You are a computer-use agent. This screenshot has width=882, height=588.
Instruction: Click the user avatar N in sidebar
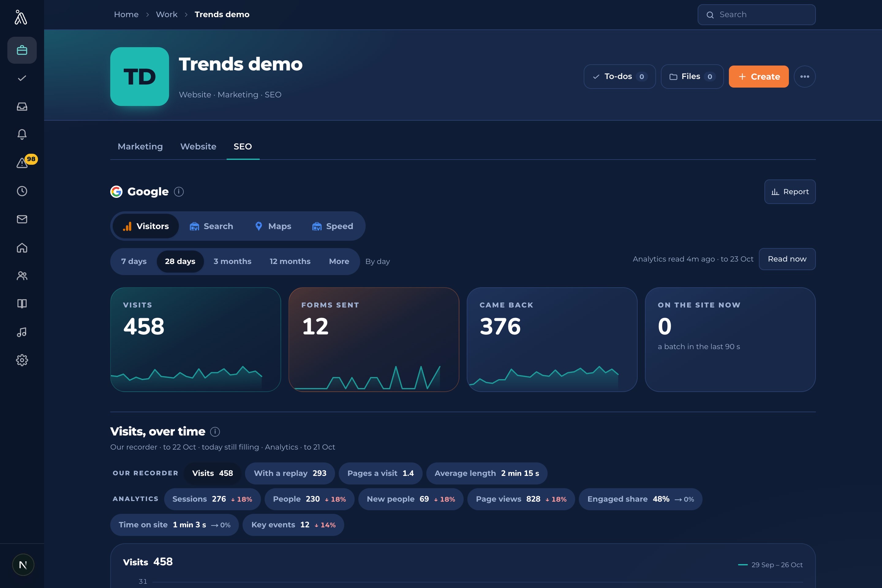point(23,564)
